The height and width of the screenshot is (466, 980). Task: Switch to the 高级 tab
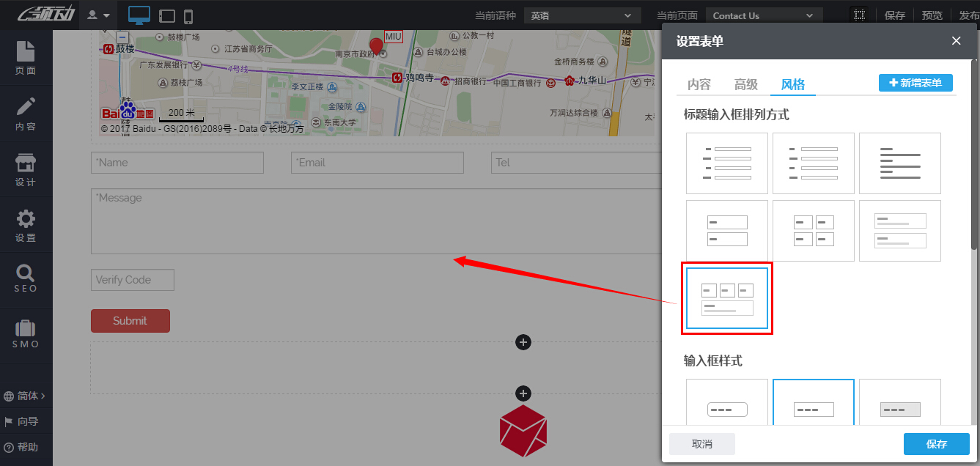tap(745, 84)
